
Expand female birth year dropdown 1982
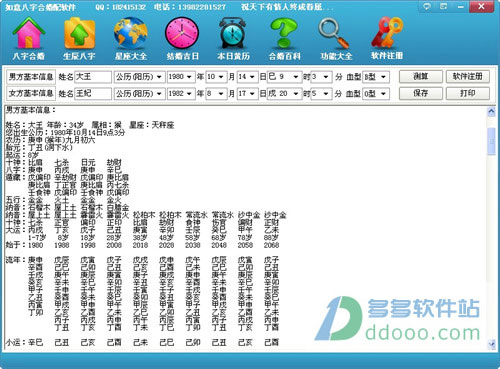point(189,94)
